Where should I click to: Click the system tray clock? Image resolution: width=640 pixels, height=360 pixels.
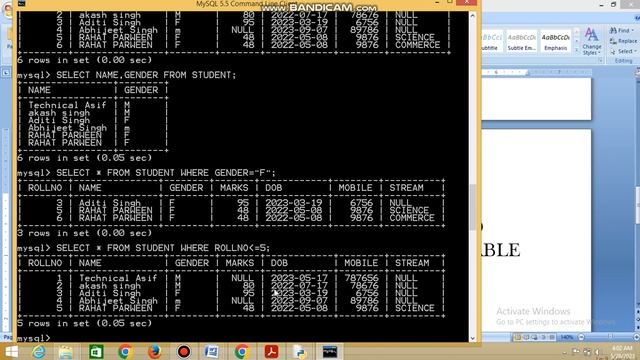tap(622, 351)
